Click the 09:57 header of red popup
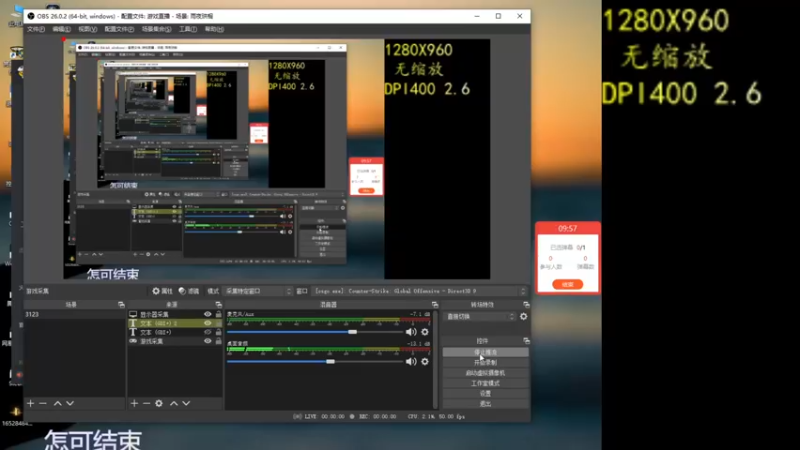This screenshot has width=800, height=450. [x=567, y=228]
